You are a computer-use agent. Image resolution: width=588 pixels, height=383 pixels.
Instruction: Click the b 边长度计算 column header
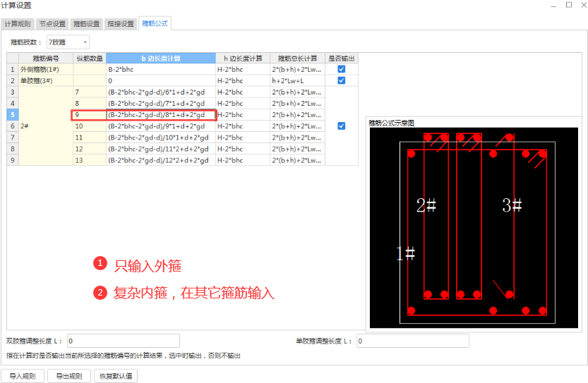coord(161,58)
